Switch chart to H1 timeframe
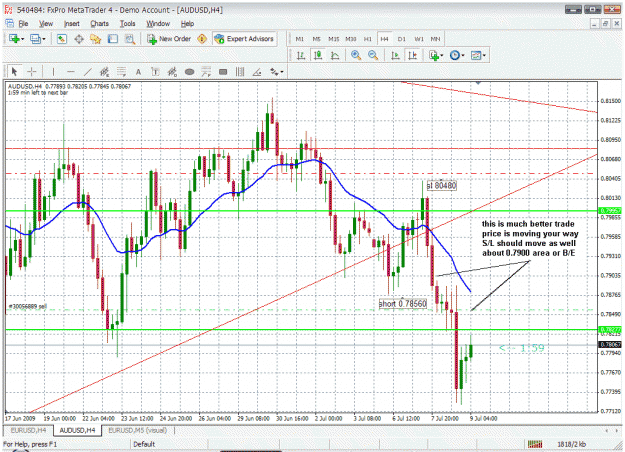Image resolution: width=625 pixels, height=452 pixels. coord(368,39)
